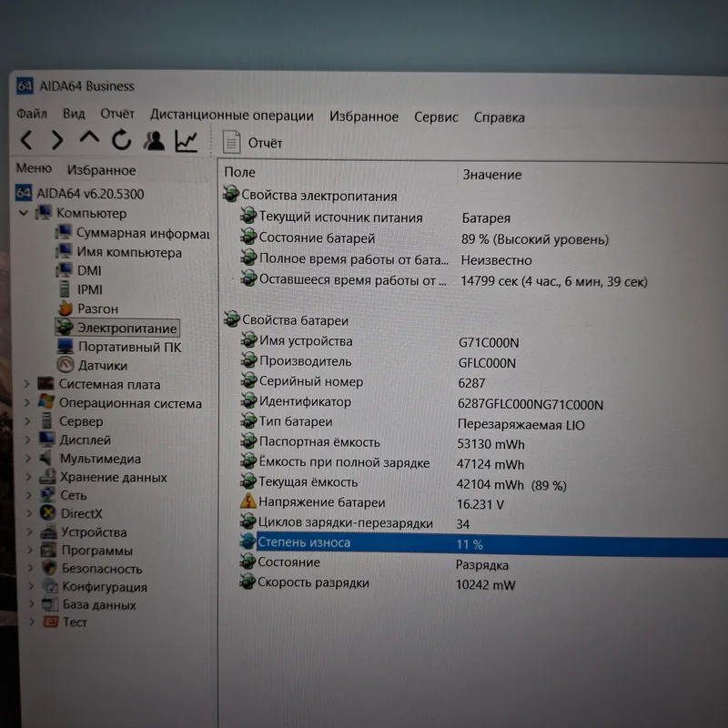
Task: Select the DirectX icon in tree
Action: coord(48,513)
